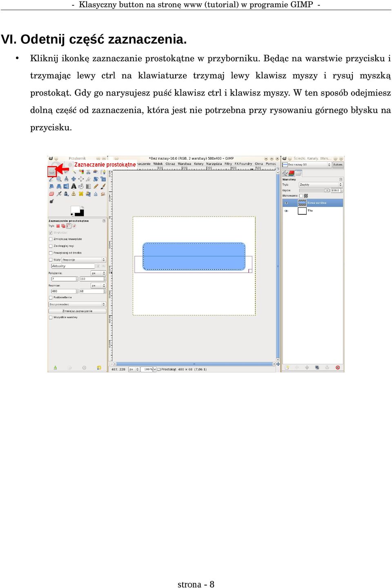392x588 pixels.
Task: Activate the Move tool
Action: click(73, 179)
